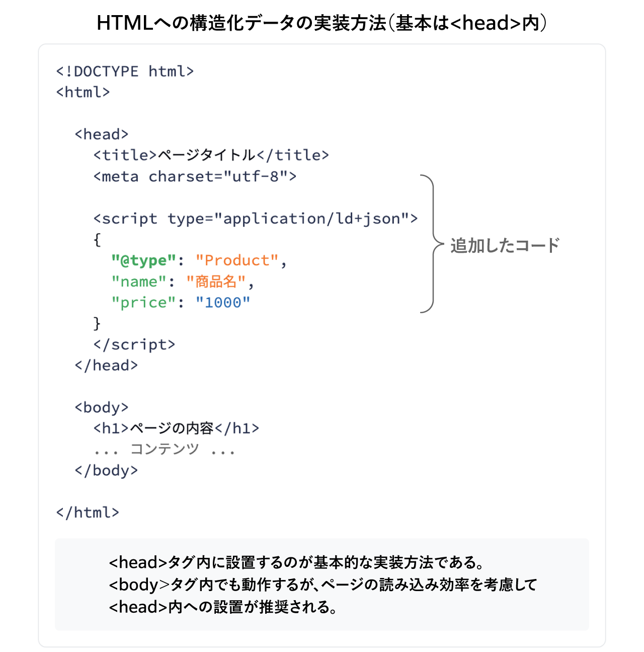The width and height of the screenshot is (644, 652).
Task: Click the opening '<head>' tag line
Action: (102, 134)
